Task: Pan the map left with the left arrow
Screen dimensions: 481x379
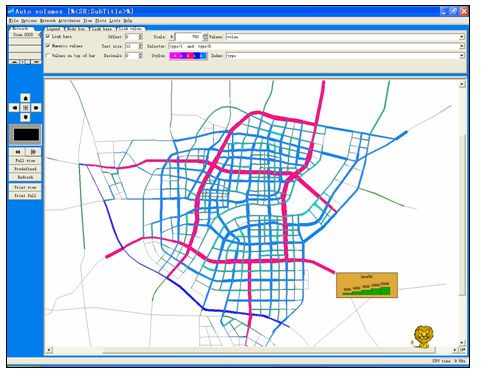Action: (15, 108)
